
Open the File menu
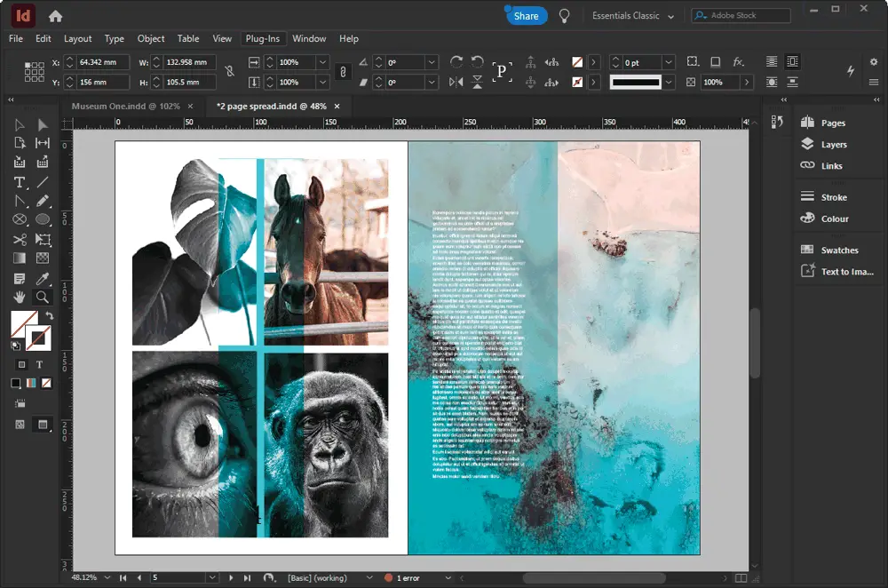coord(16,38)
